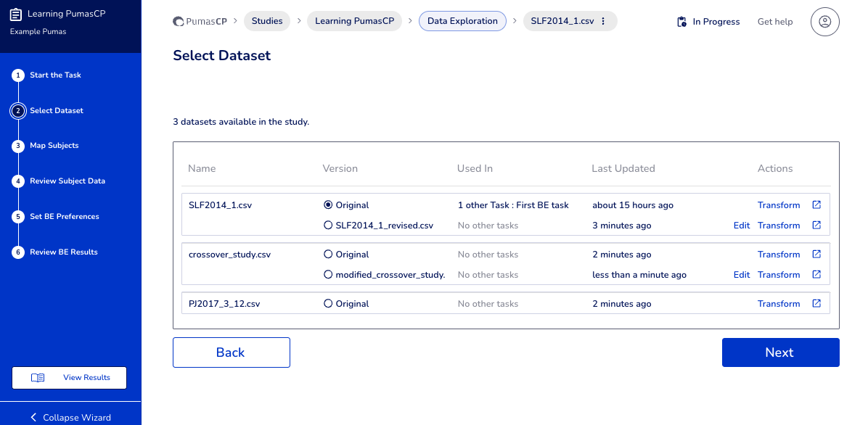Click the Next button
This screenshot has height=425, width=868.
coord(780,352)
